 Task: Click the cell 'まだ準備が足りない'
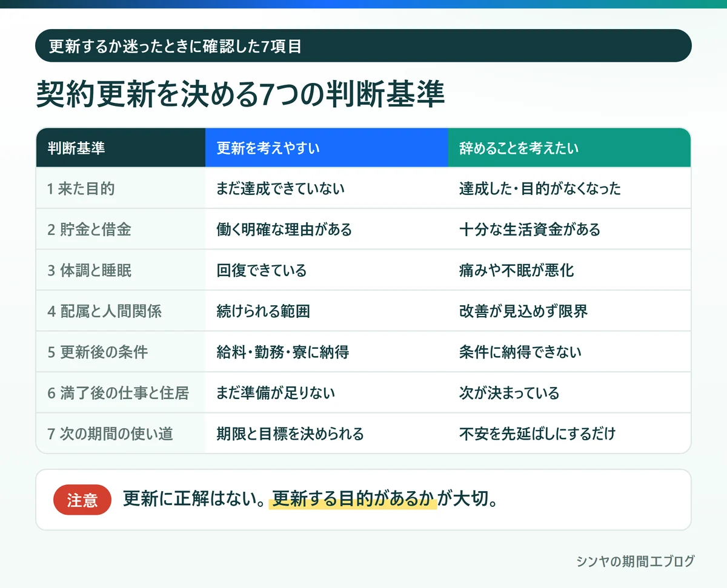[327, 393]
